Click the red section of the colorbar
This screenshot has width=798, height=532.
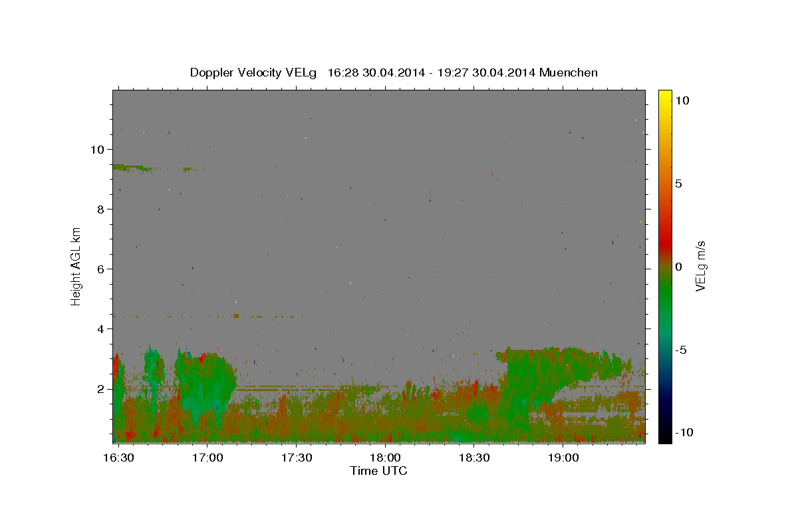point(664,243)
